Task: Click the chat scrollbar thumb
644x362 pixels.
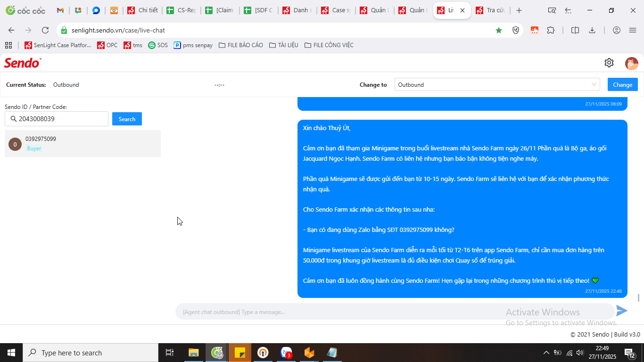Action: point(639,298)
